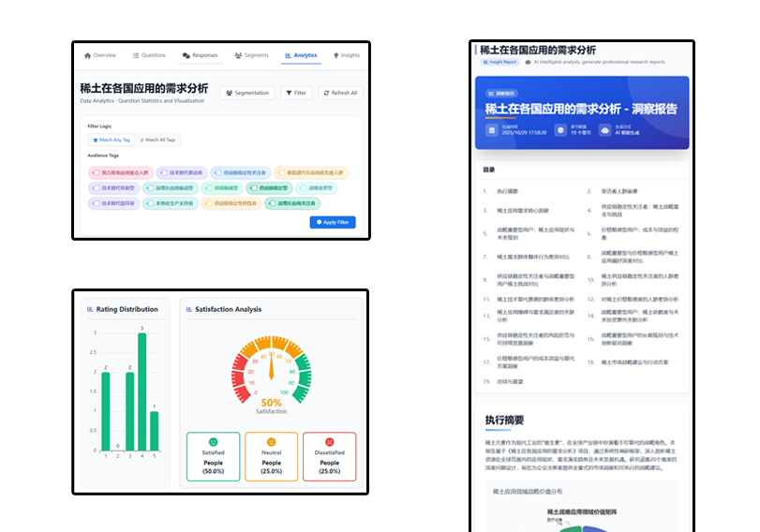Click the satisfaction gauge needle

(x=272, y=367)
